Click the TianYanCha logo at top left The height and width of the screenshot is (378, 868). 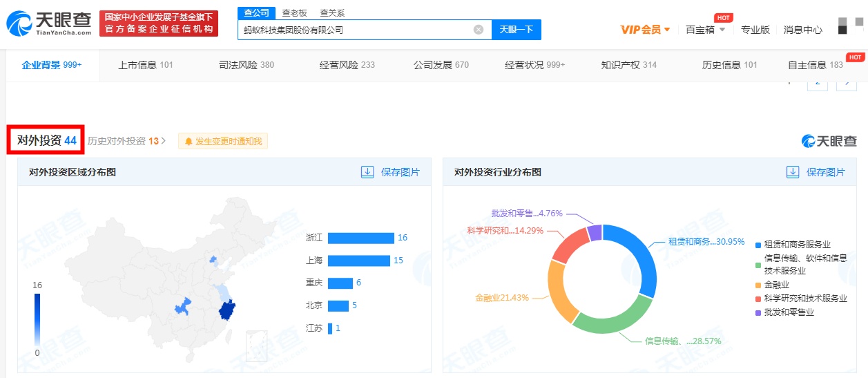click(x=48, y=23)
